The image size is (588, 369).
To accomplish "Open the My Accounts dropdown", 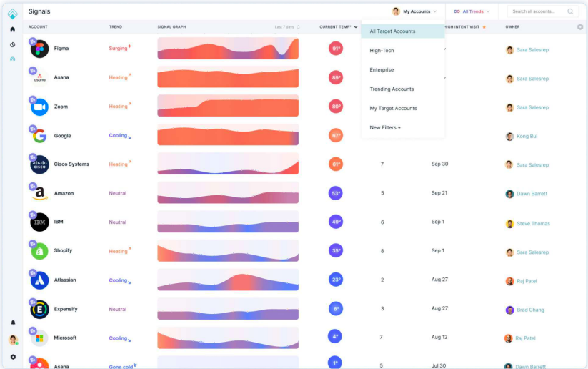I will (x=414, y=11).
